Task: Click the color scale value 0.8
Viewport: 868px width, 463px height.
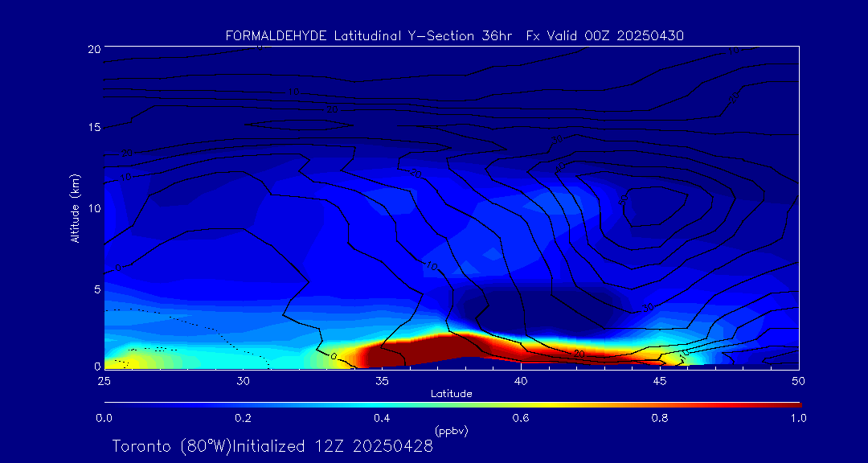Action: tap(660, 419)
